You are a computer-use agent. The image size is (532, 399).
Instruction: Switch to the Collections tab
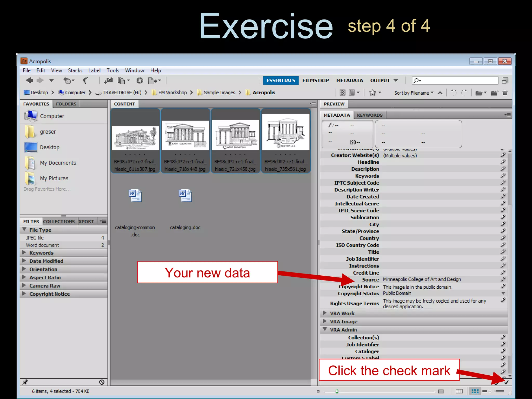(x=59, y=222)
